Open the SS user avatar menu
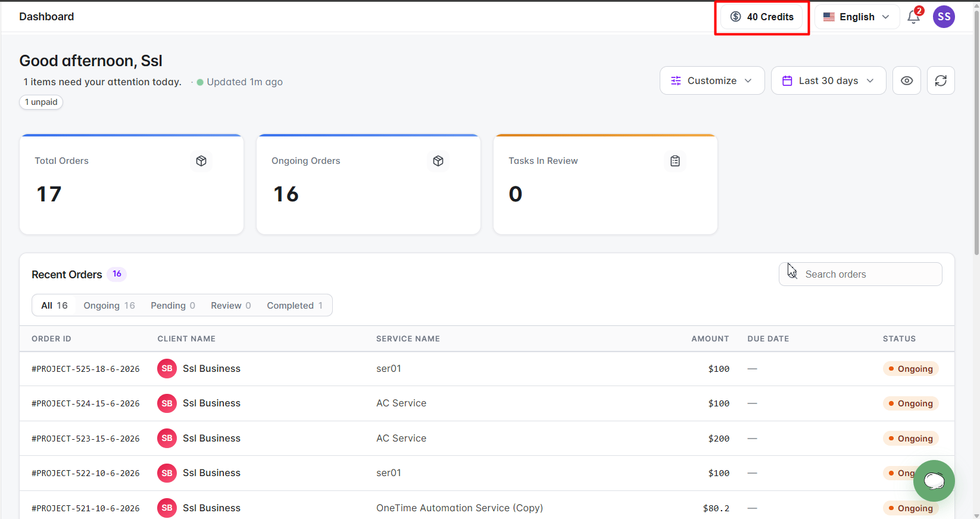The image size is (980, 519). point(944,17)
